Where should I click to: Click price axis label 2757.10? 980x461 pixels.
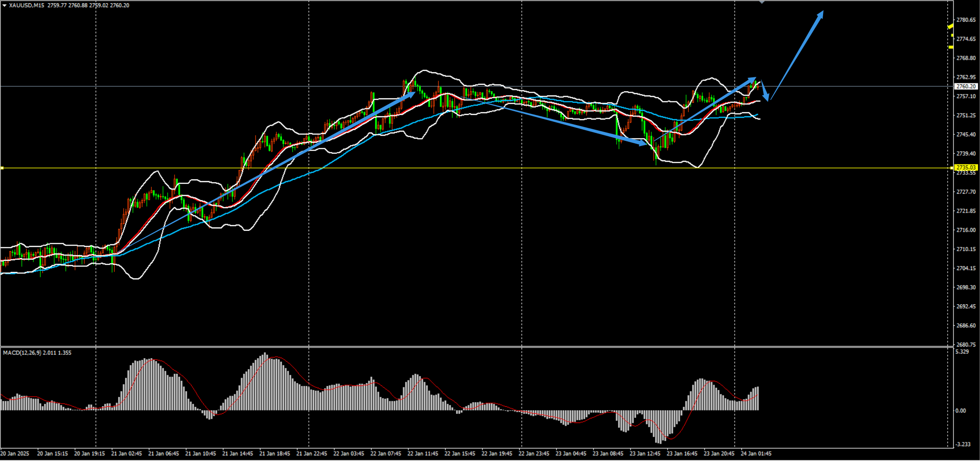pos(966,96)
